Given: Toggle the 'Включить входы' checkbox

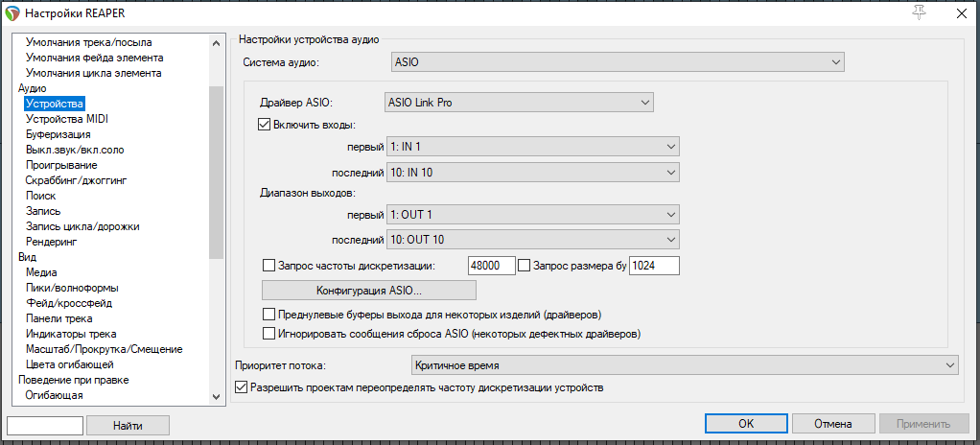Looking at the screenshot, I should pyautogui.click(x=266, y=124).
